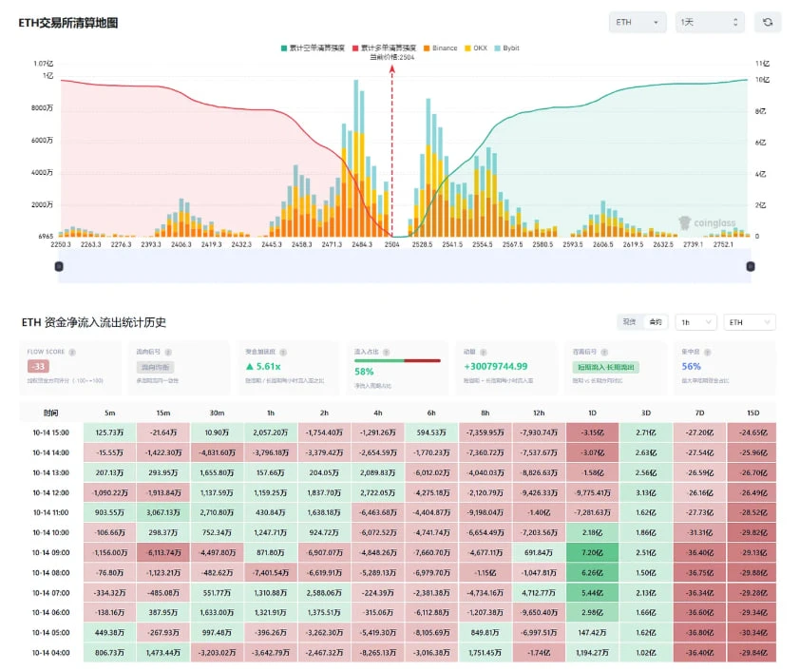Screen dimensions: 800x672
Task: Click the -30.34亿 cell
Action: pyautogui.click(x=753, y=633)
